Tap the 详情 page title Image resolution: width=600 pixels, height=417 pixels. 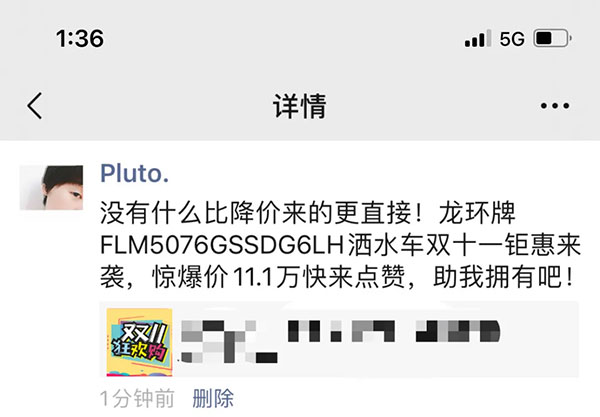click(x=300, y=106)
